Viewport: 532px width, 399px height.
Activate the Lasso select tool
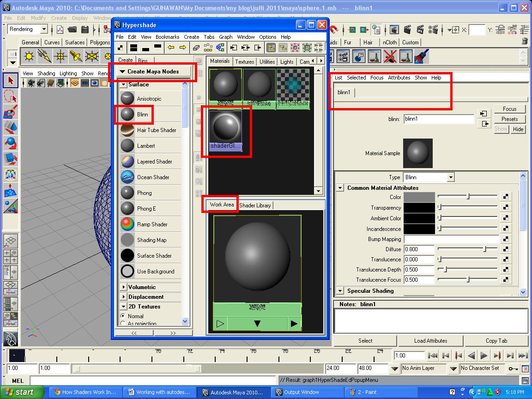11,96
